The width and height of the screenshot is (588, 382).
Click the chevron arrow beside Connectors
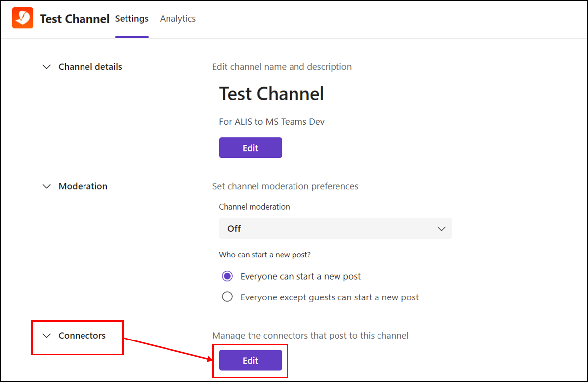(x=47, y=336)
